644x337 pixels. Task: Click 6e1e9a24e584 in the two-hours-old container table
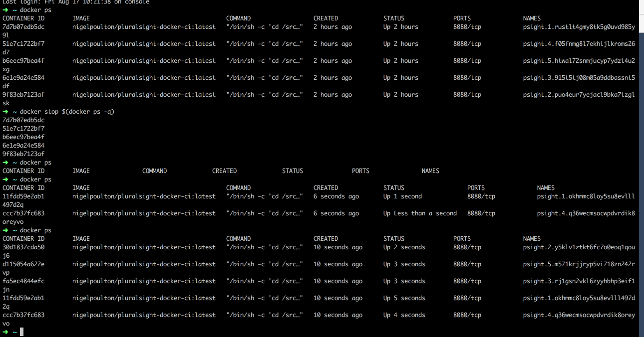point(23,78)
